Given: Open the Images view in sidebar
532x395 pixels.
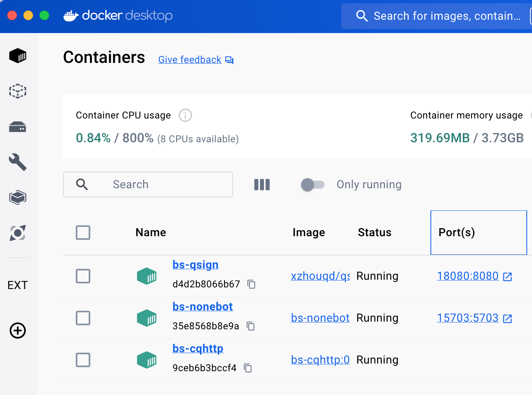Looking at the screenshot, I should (x=18, y=91).
